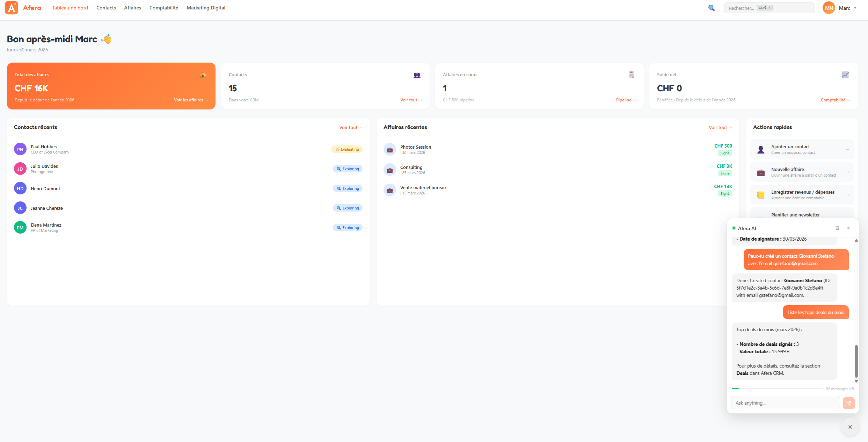Viewport: 868px width, 442px height.
Task: Open the Comptabilité section
Action: [x=163, y=8]
